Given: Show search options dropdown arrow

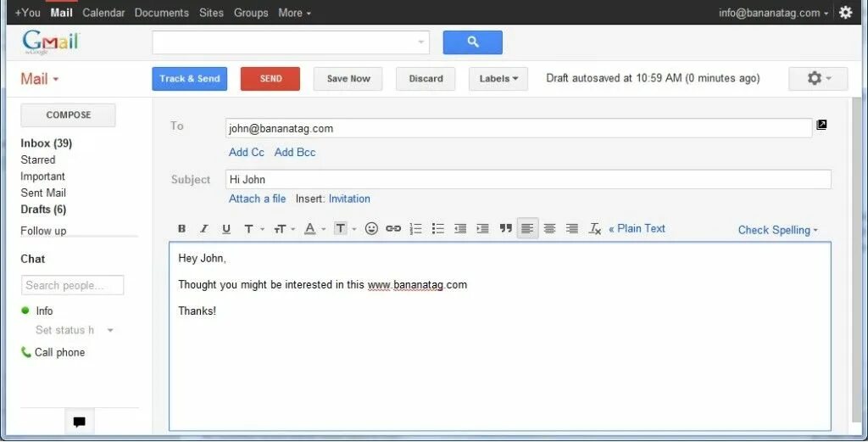Looking at the screenshot, I should tap(420, 42).
